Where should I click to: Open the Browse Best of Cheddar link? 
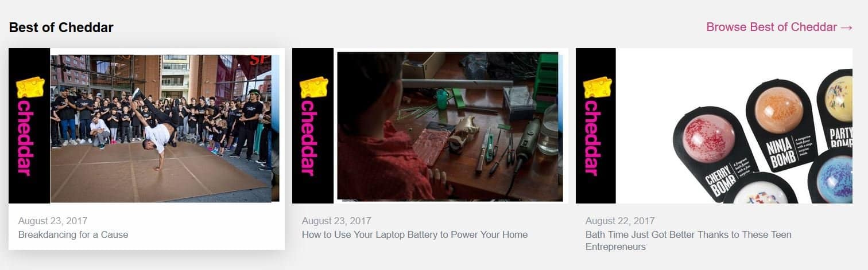(779, 27)
